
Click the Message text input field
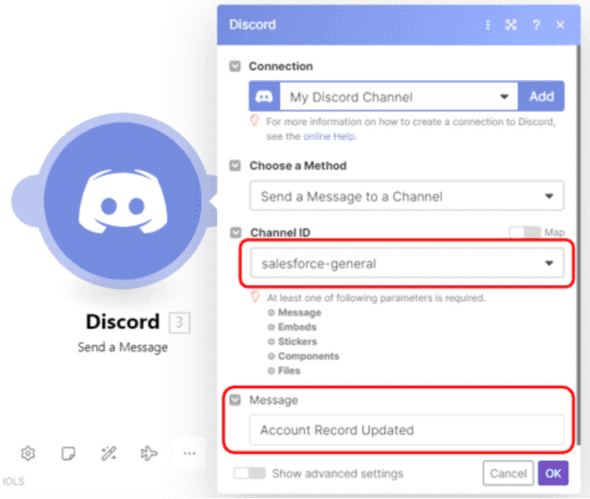click(x=407, y=430)
